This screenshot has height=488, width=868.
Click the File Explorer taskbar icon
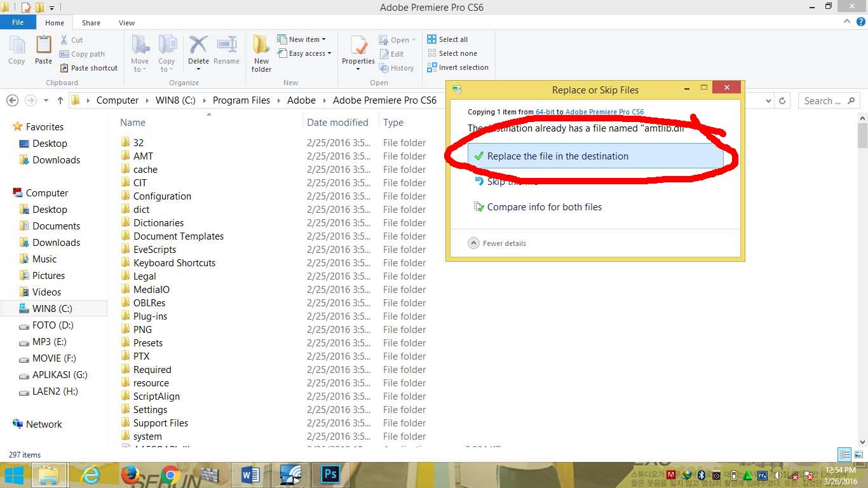pyautogui.click(x=50, y=475)
